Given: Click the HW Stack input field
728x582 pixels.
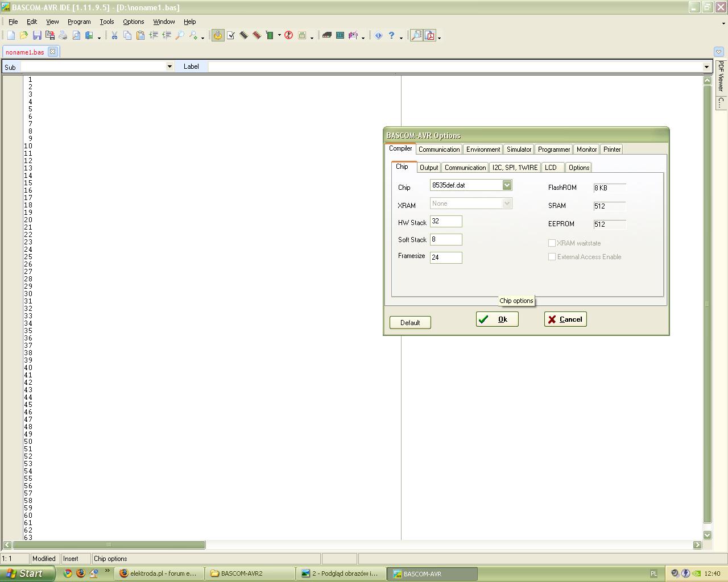Looking at the screenshot, I should (446, 222).
